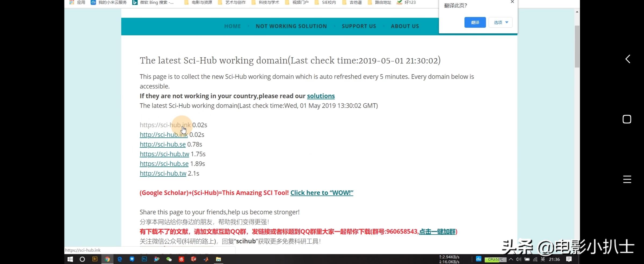
Task: Click the scrollbar up arrow
Action: point(577,12)
